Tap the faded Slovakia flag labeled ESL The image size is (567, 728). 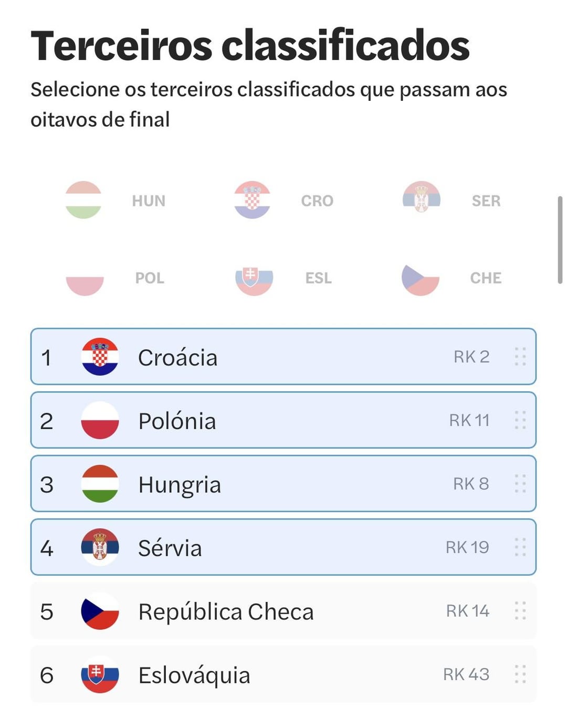tap(254, 277)
